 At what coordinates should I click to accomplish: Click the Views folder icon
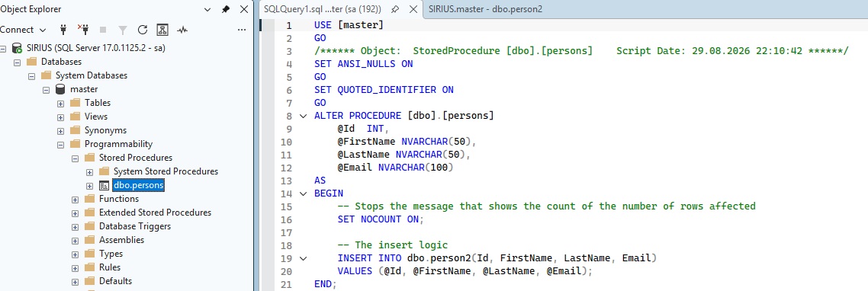point(76,117)
